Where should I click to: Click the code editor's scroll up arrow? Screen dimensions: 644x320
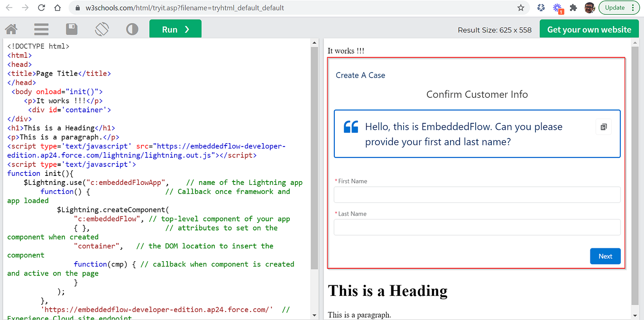[314, 43]
